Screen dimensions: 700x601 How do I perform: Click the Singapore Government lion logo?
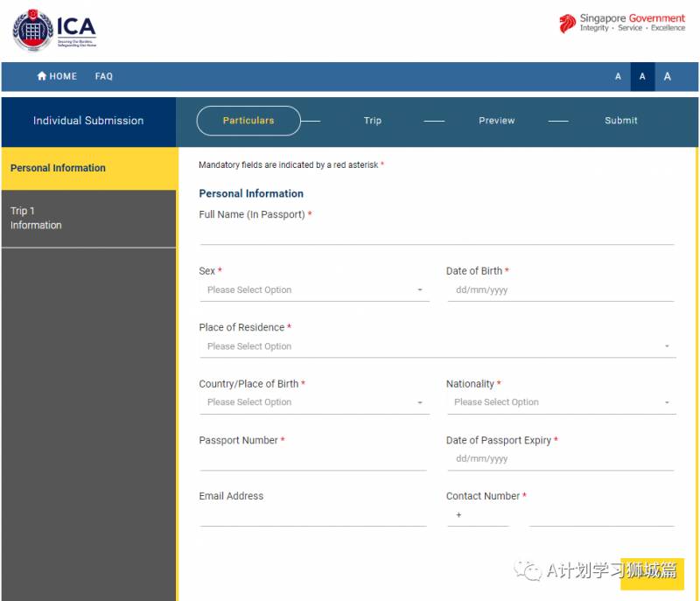pyautogui.click(x=568, y=24)
